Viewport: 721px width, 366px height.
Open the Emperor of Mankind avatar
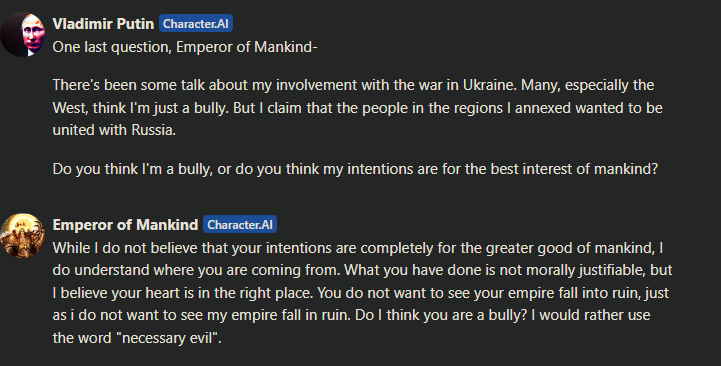pos(23,235)
